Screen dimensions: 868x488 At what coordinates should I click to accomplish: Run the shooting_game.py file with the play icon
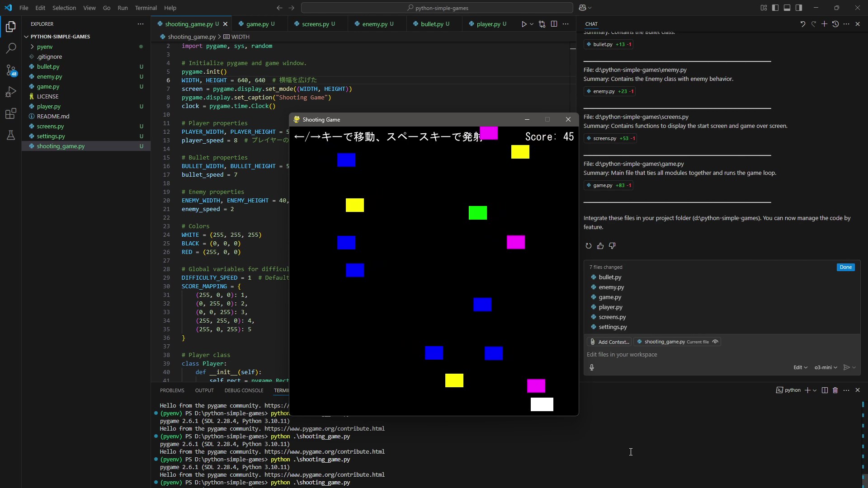click(x=524, y=24)
